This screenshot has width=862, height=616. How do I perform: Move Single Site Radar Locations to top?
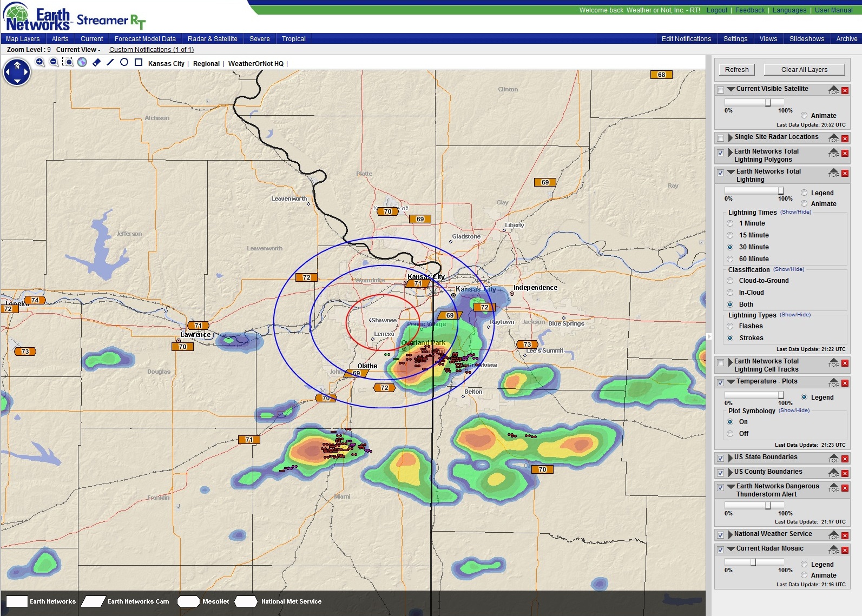tap(834, 138)
